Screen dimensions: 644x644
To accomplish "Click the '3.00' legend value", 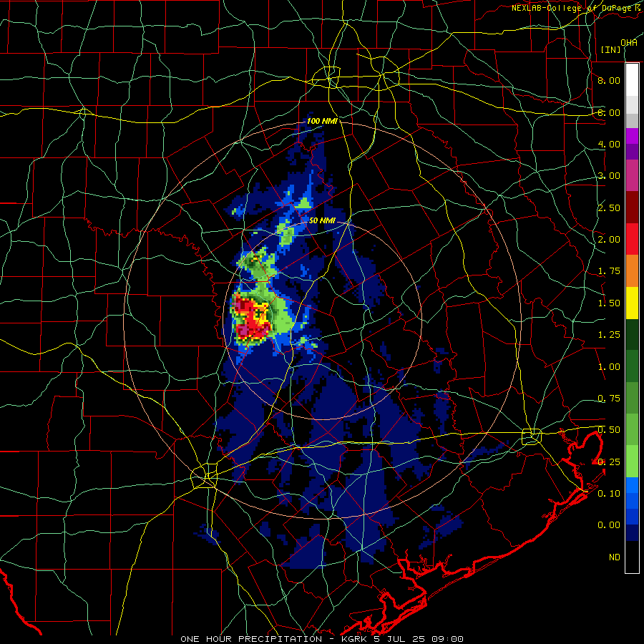I will 609,176.
